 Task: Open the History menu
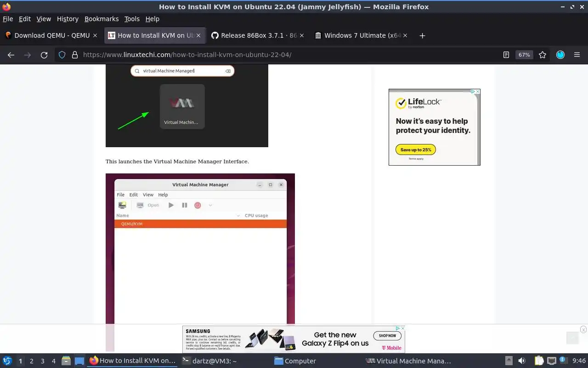click(x=68, y=19)
